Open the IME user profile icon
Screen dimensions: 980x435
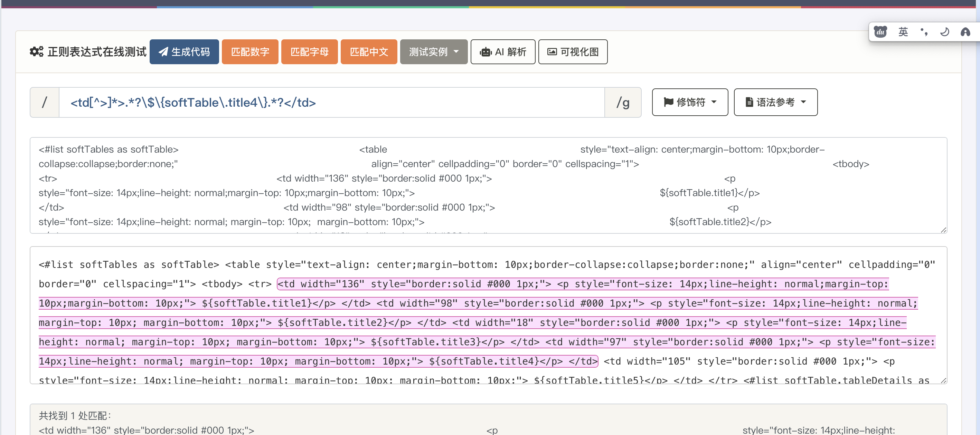965,32
